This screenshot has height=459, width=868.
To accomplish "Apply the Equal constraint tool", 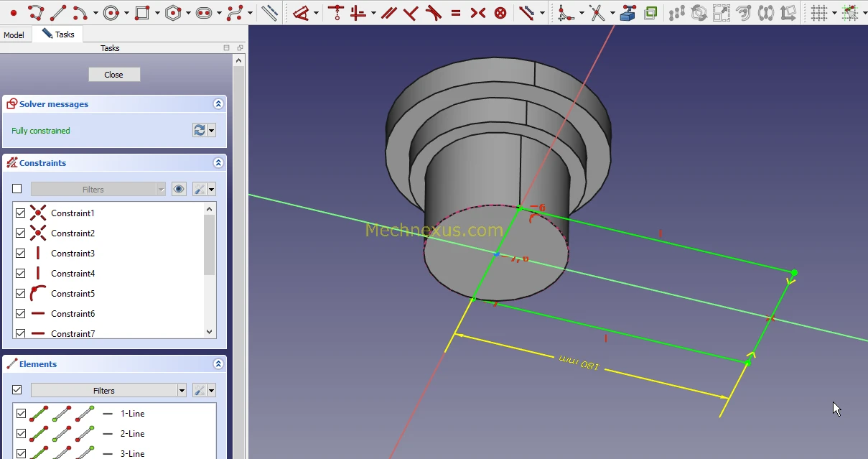I will (456, 12).
